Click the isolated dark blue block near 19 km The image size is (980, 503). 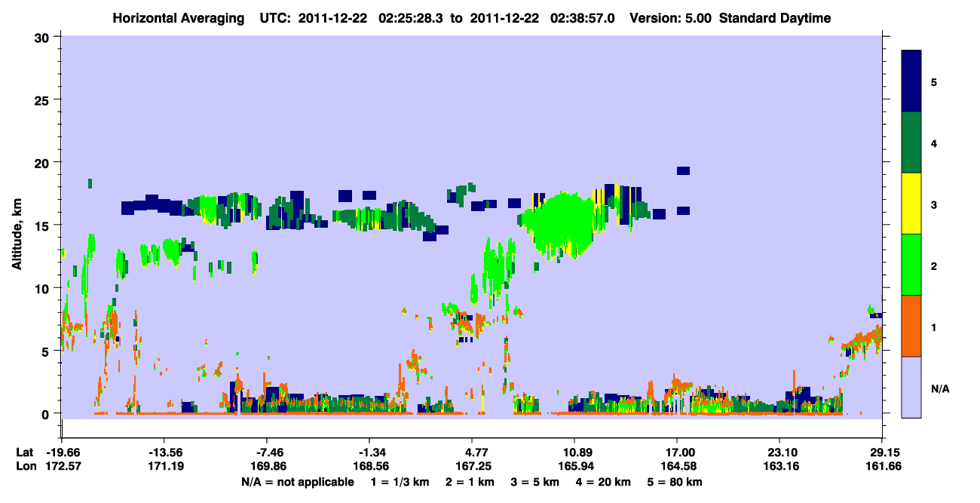pyautogui.click(x=683, y=170)
